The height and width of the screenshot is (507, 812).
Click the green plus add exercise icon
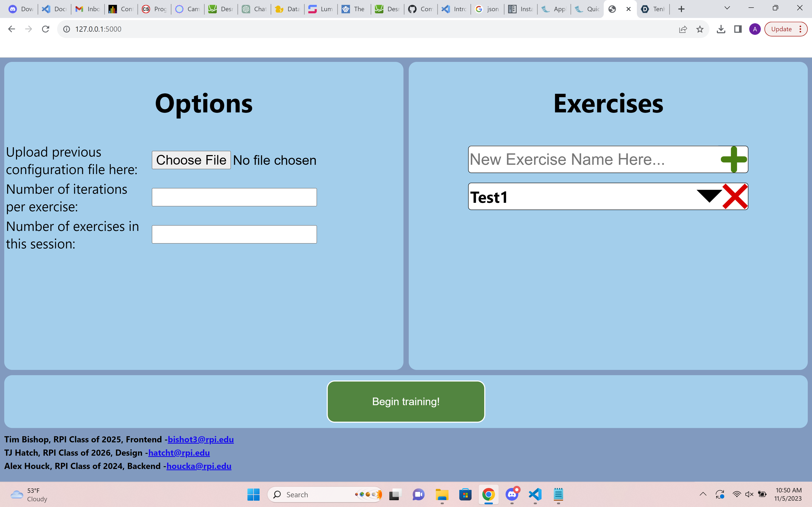(734, 159)
